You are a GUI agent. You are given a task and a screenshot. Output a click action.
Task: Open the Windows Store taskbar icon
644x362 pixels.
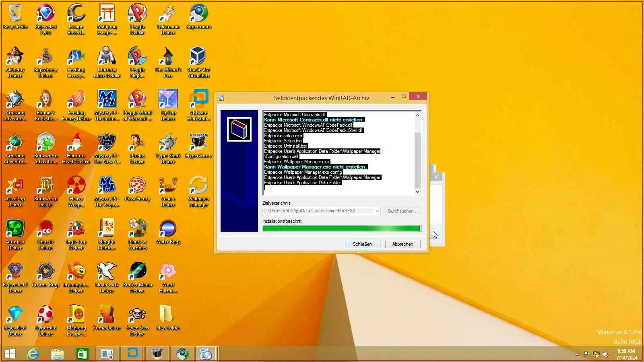pos(83,354)
